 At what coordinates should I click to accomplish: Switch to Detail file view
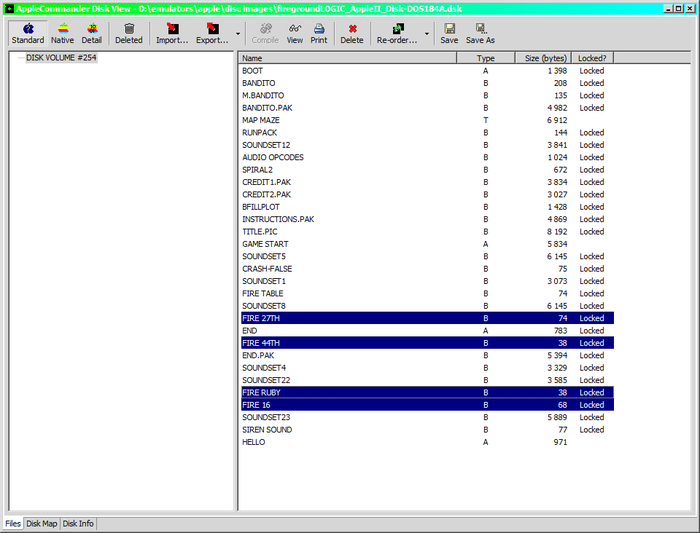click(x=92, y=33)
